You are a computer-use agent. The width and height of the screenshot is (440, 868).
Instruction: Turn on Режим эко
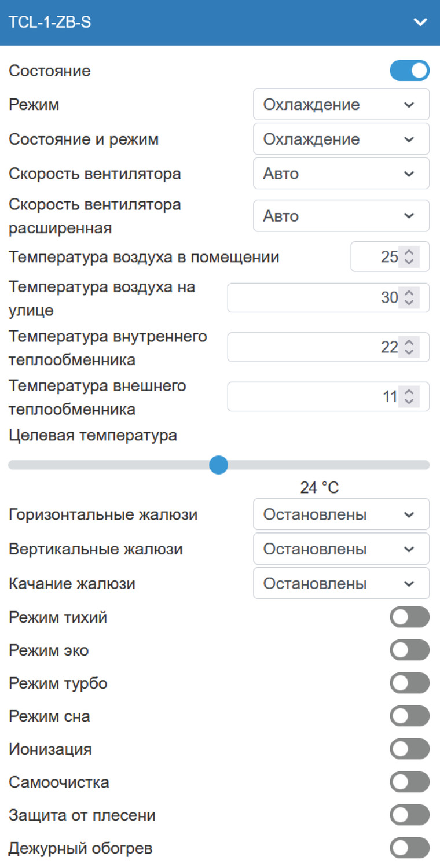[409, 650]
